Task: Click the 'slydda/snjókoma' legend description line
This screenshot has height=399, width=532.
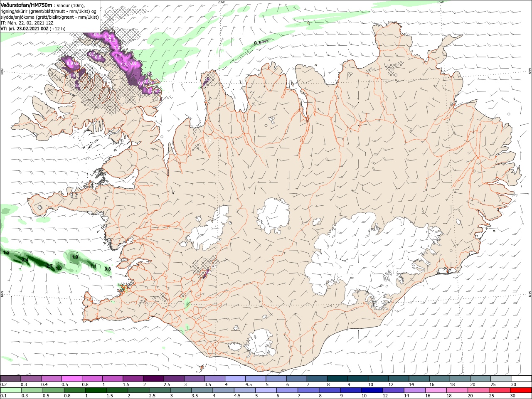Action: [49, 17]
